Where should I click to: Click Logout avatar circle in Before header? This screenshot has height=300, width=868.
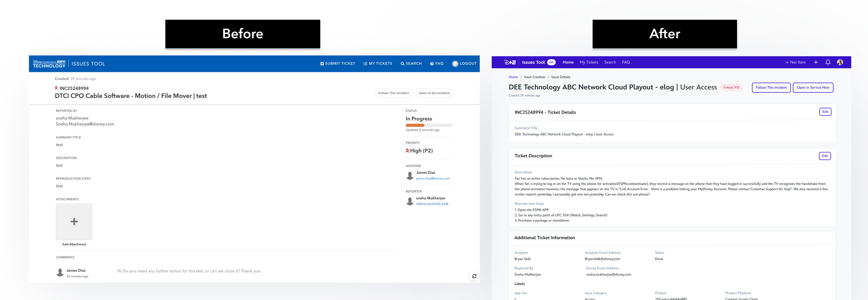click(x=455, y=64)
